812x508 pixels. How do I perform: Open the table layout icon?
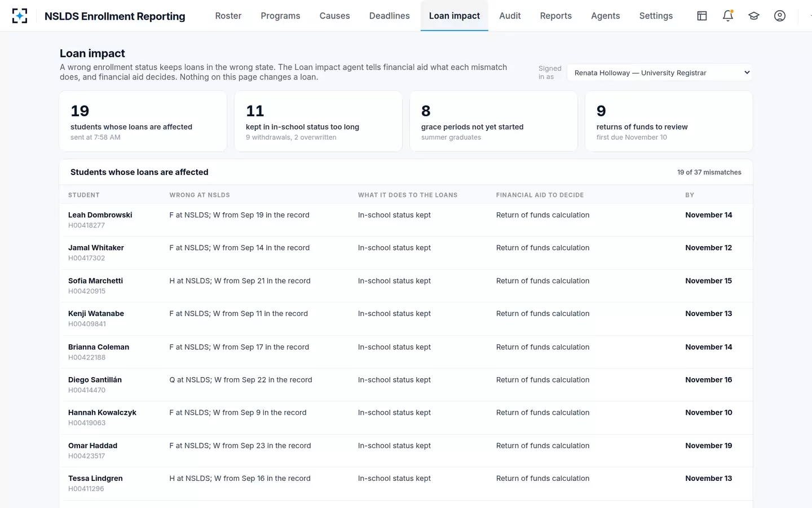pos(702,16)
